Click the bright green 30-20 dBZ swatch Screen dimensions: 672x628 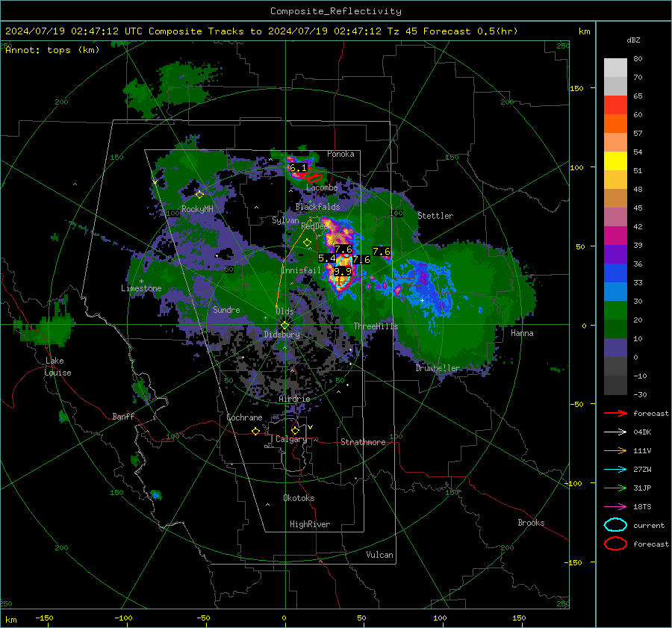tap(615, 311)
